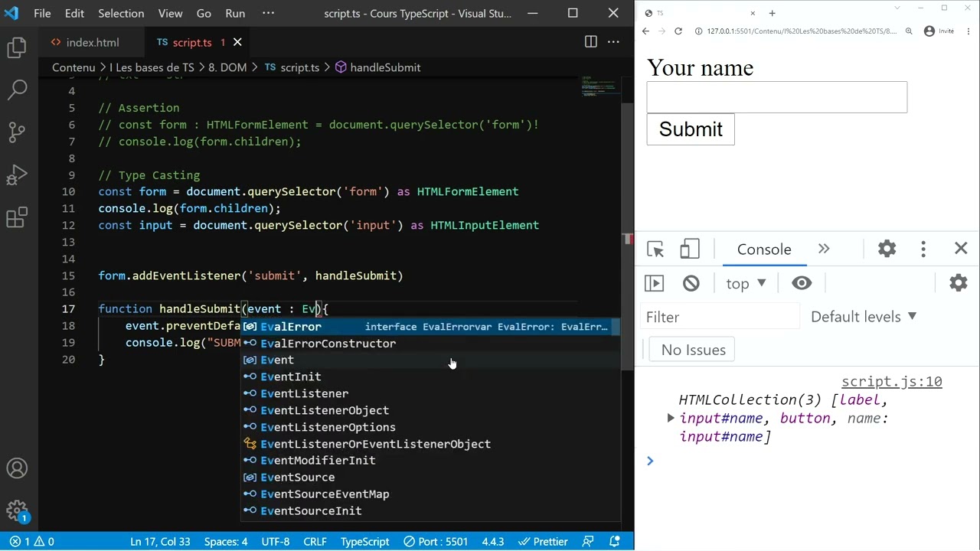
Task: Click the Prettier status bar item
Action: [x=542, y=541]
